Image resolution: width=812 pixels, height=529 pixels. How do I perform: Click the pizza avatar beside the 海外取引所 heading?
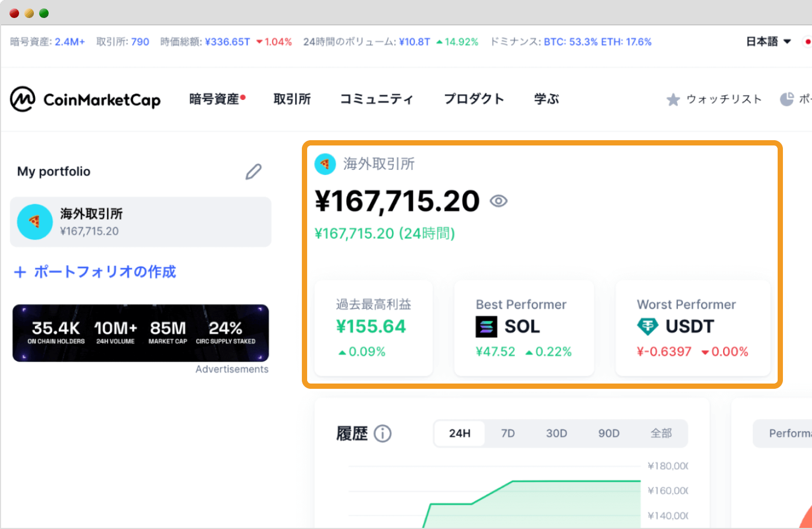[325, 164]
